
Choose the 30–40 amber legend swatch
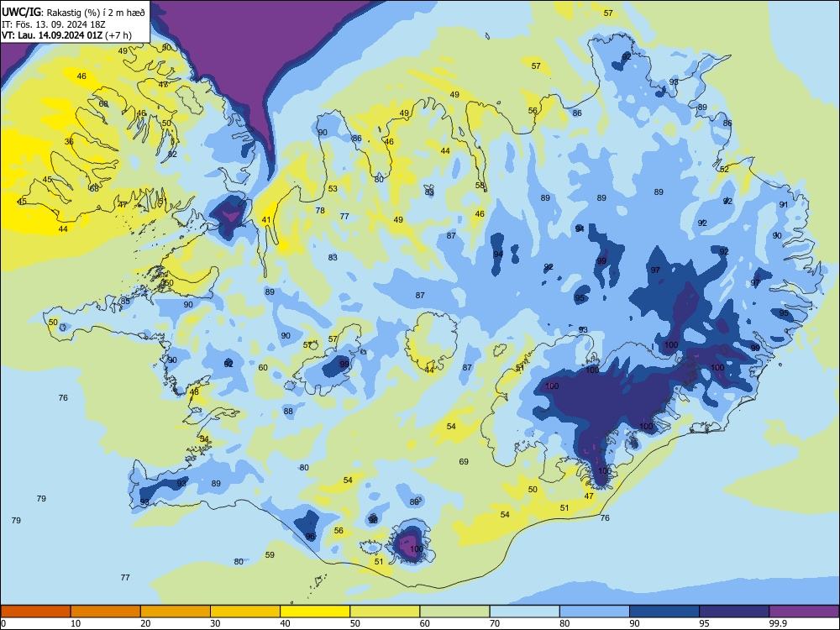245,612
